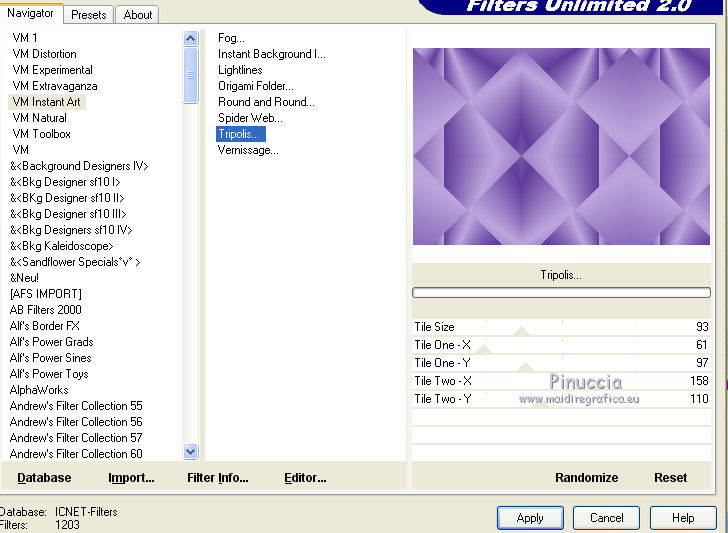Select Andrew's Filter Collection 60

pyautogui.click(x=76, y=454)
